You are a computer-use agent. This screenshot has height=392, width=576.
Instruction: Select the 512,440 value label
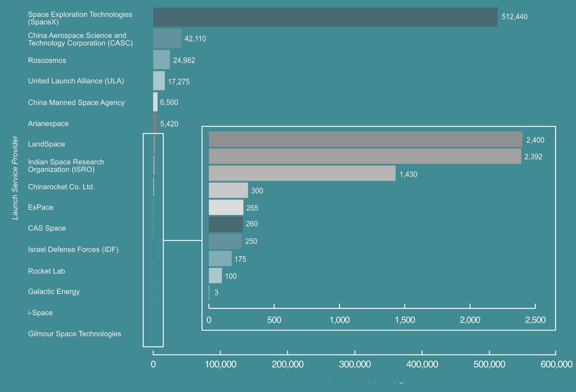click(514, 17)
